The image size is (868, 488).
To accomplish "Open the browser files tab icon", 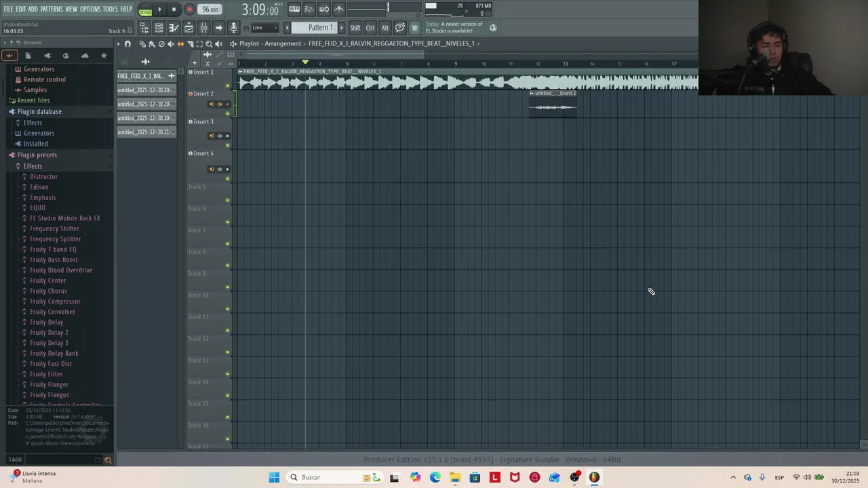I will point(28,56).
